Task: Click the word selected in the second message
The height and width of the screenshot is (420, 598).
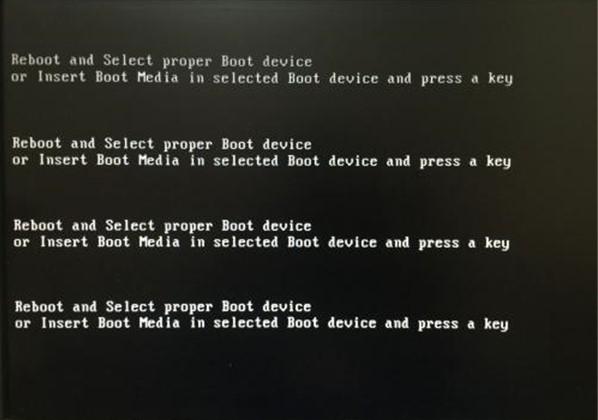Action: click(x=246, y=161)
